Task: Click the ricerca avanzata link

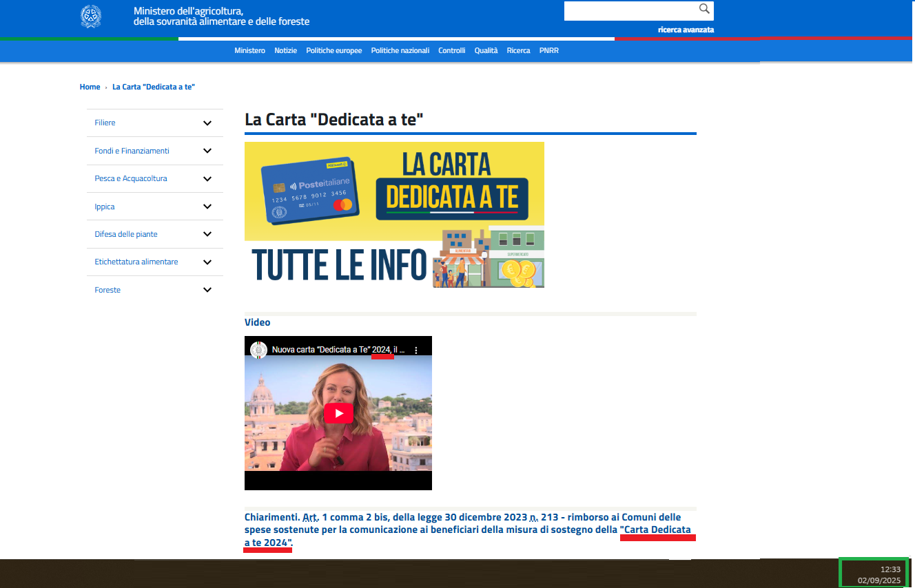Action: 686,30
